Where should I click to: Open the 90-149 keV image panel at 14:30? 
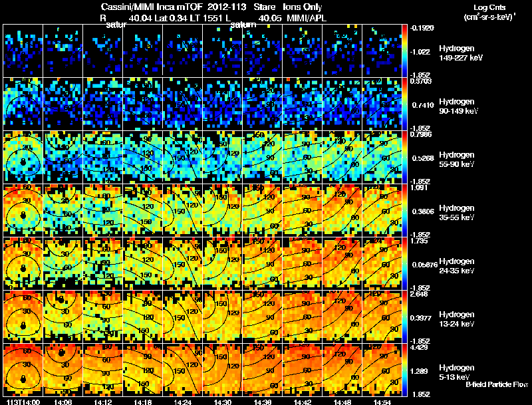coord(223,104)
